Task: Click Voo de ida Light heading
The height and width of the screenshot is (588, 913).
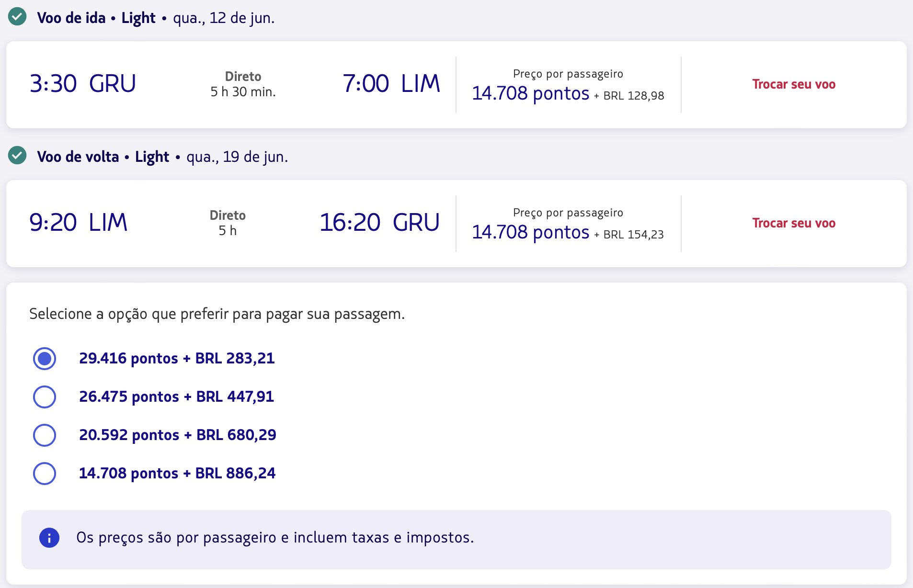Action: pyautogui.click(x=96, y=18)
